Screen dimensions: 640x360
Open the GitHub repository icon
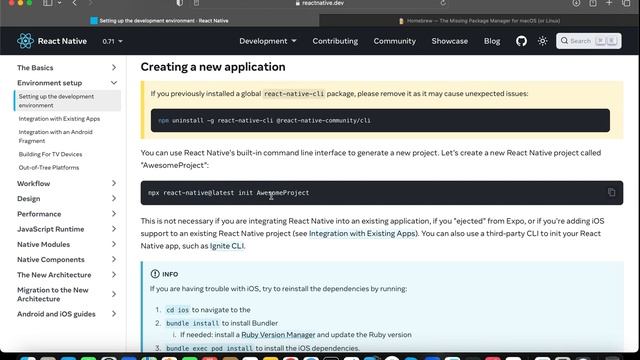coord(521,41)
